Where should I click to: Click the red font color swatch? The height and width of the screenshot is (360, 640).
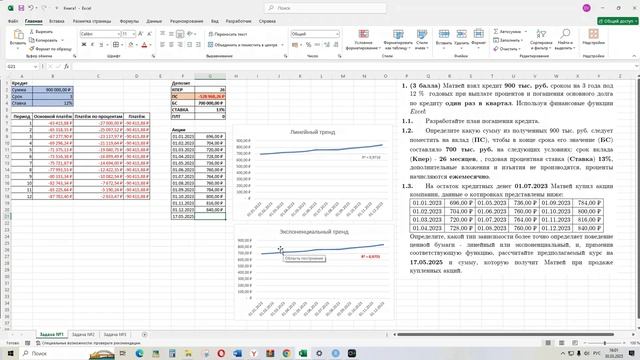pyautogui.click(x=144, y=44)
